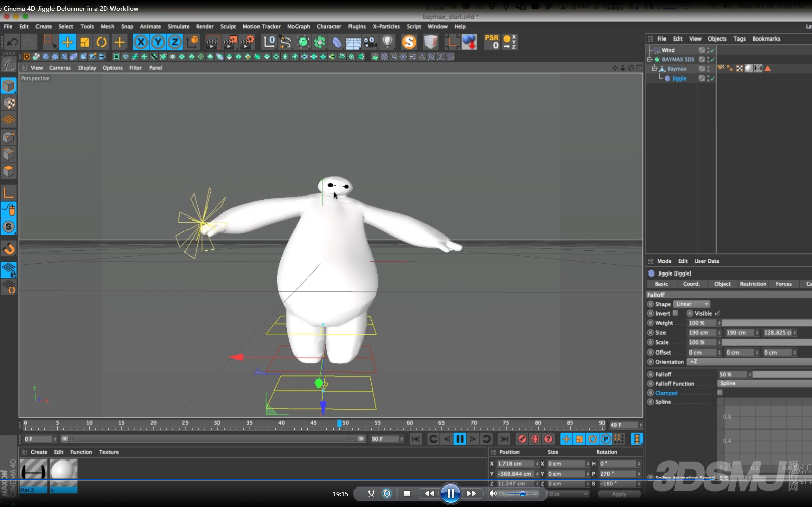Image resolution: width=812 pixels, height=507 pixels.
Task: Click the Undo arrow icon
Action: tap(13, 42)
